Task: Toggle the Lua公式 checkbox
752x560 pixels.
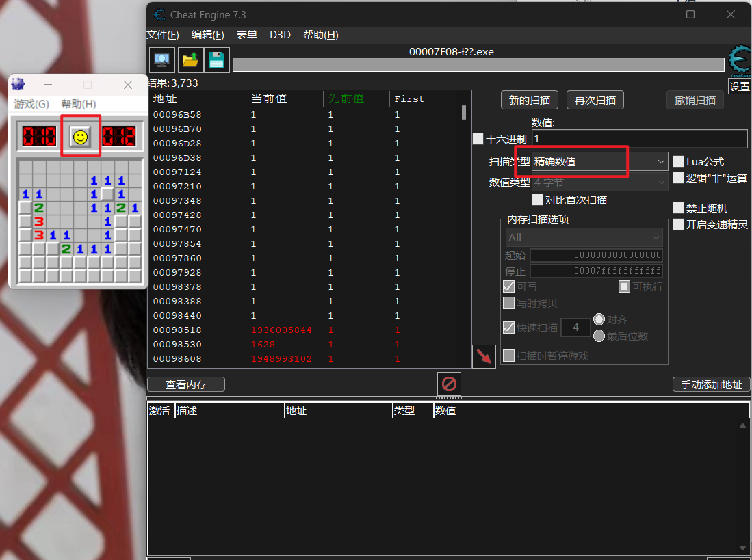Action: coord(678,162)
